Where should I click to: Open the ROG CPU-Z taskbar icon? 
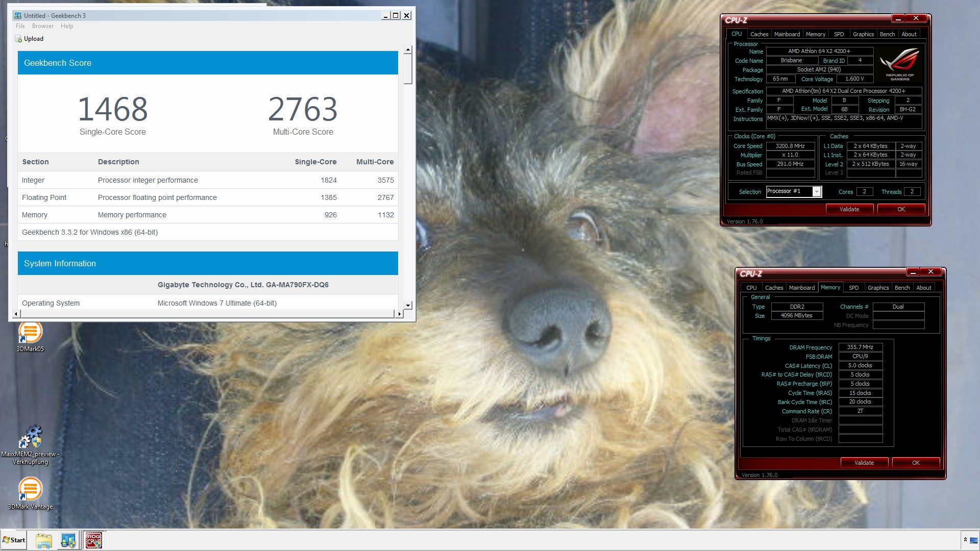93,540
